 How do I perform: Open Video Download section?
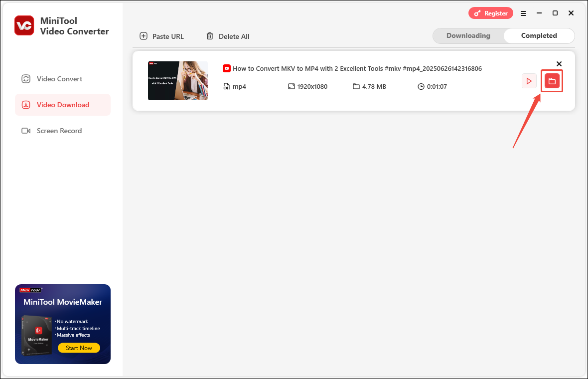pos(63,105)
